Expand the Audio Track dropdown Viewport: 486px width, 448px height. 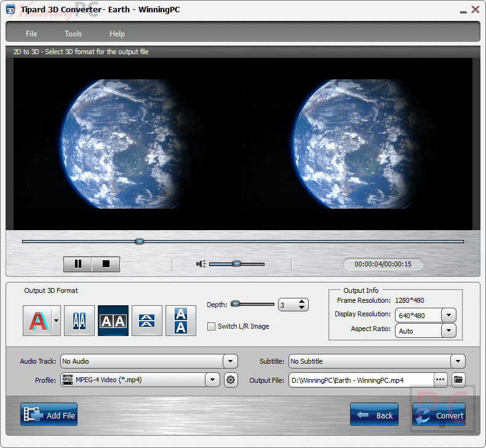[230, 361]
